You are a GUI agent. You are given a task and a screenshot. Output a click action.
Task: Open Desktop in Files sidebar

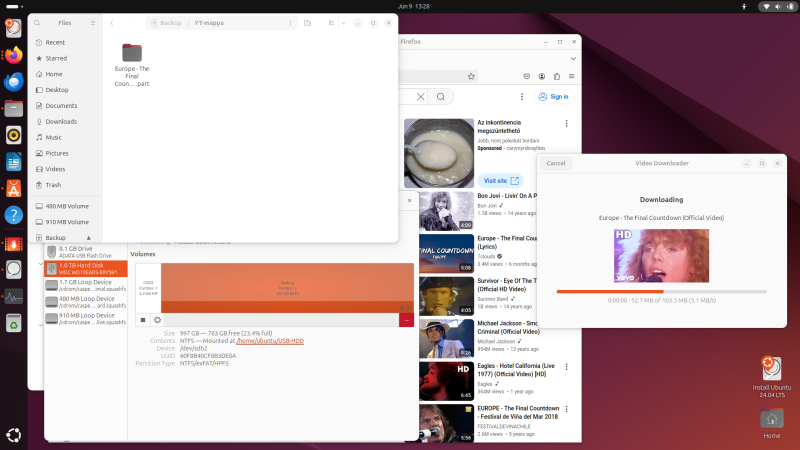65,90
